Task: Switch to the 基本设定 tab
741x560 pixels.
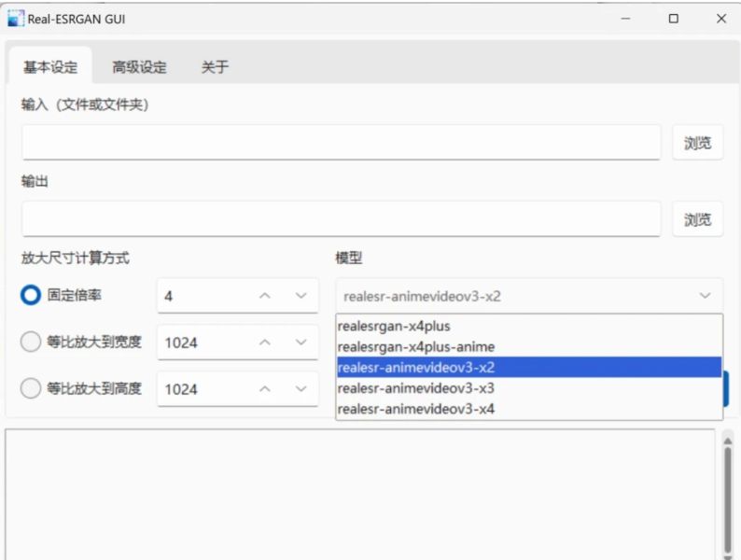Action: pos(50,66)
